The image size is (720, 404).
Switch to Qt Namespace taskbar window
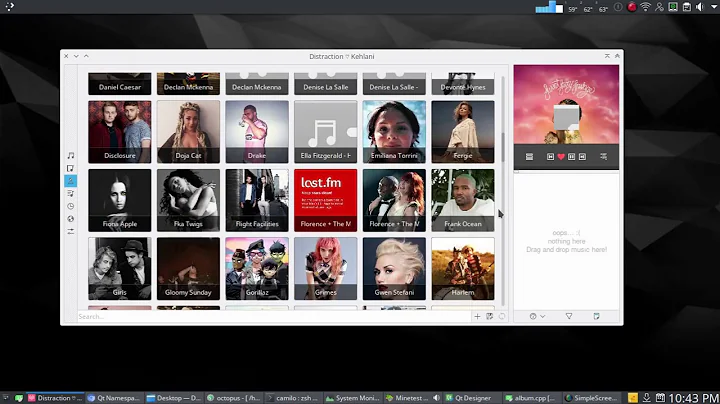(114, 398)
